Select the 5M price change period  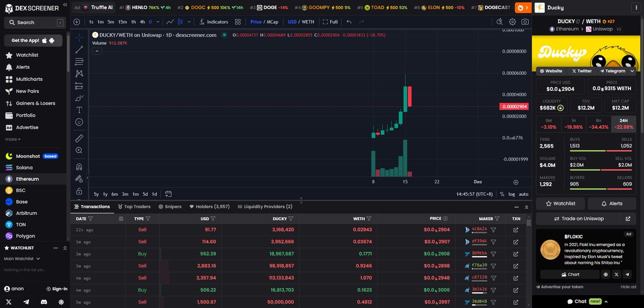point(548,124)
